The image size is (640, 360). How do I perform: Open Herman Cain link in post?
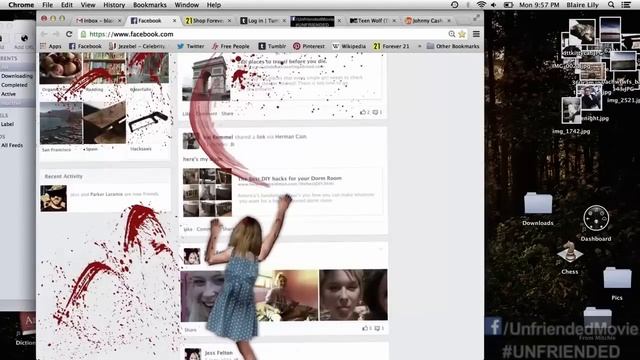[291, 137]
